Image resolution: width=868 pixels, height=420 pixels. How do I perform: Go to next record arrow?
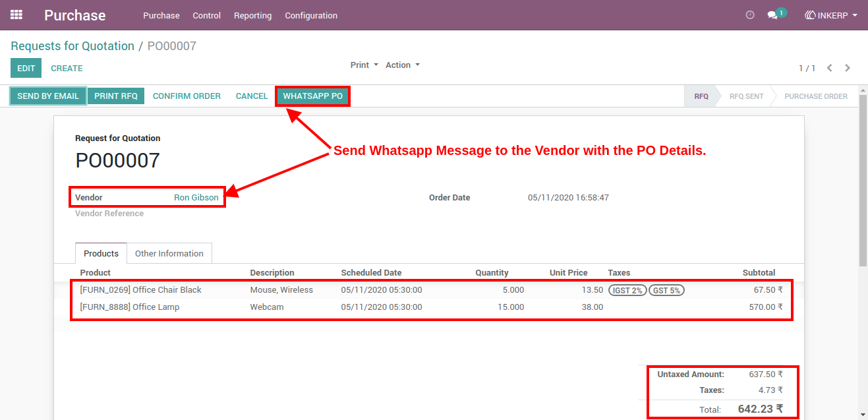(x=848, y=68)
